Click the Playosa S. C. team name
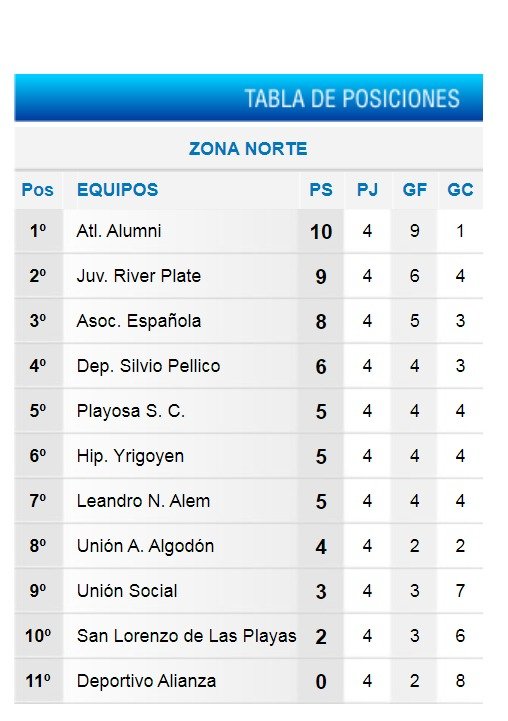The image size is (508, 721). [x=131, y=411]
